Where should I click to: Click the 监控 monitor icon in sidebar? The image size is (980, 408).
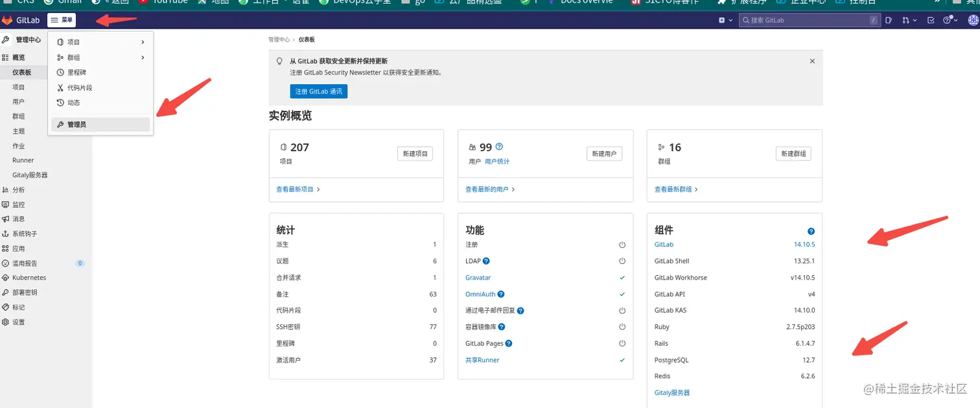pyautogui.click(x=5, y=204)
